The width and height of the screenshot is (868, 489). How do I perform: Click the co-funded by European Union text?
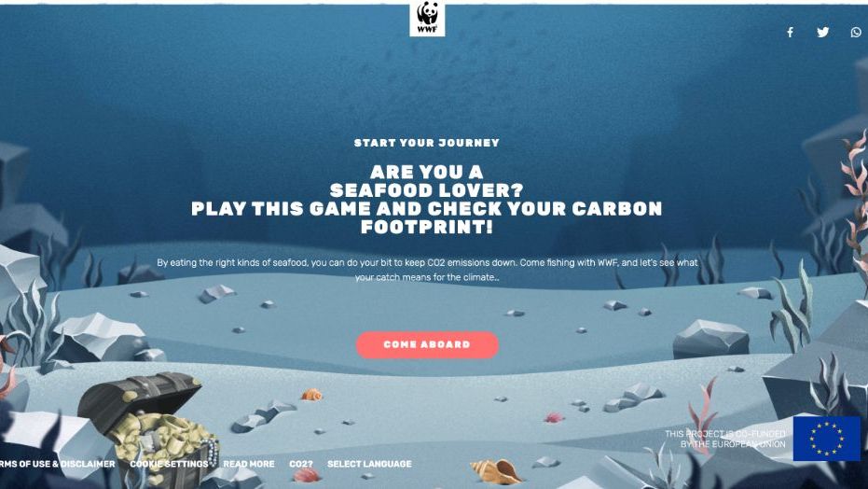[x=725, y=439]
